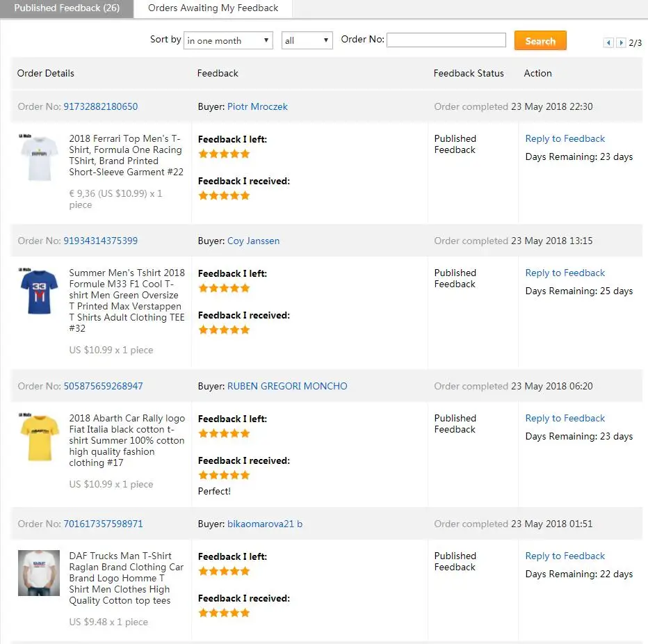Go to previous page arrow icon
Screen dimensions: 648x644
(608, 42)
